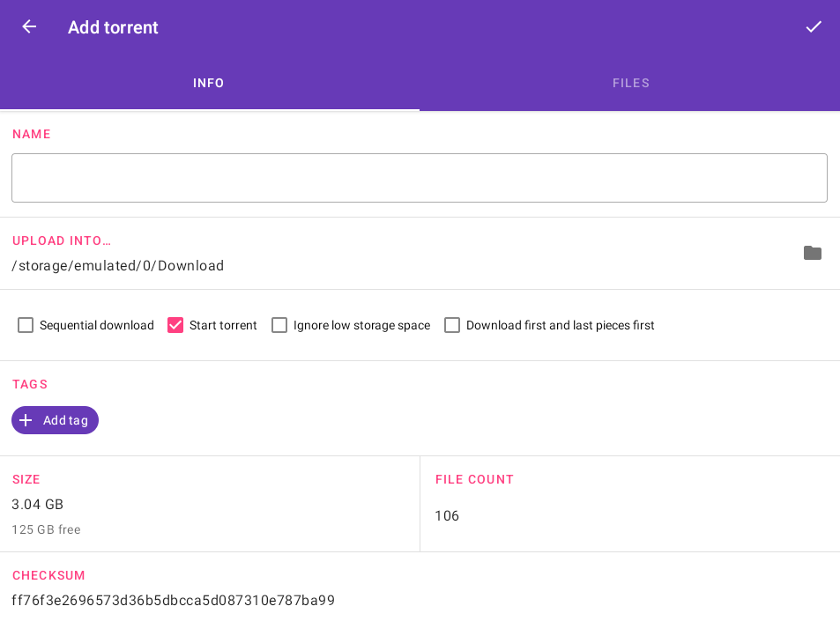The width and height of the screenshot is (840, 621).
Task: Click the file count value 106
Action: click(x=447, y=516)
